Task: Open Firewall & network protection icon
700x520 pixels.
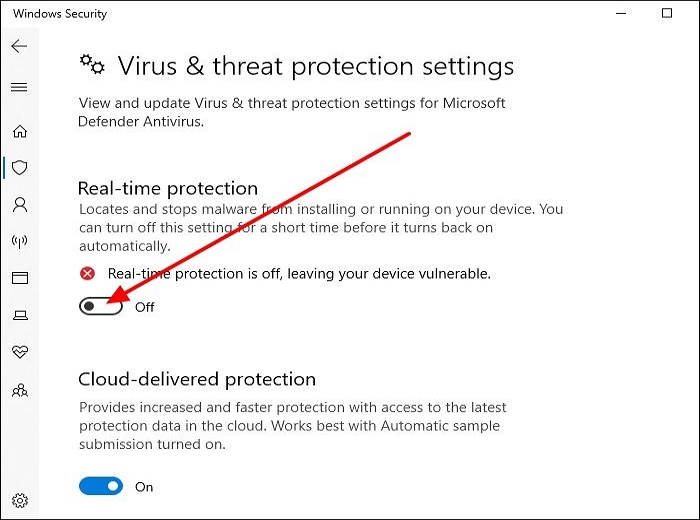Action: point(19,241)
